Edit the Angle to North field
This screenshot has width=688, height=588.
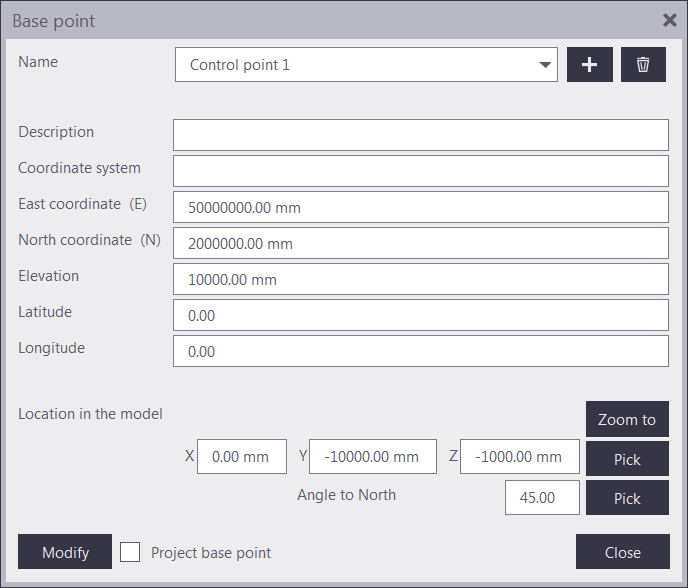pyautogui.click(x=542, y=498)
